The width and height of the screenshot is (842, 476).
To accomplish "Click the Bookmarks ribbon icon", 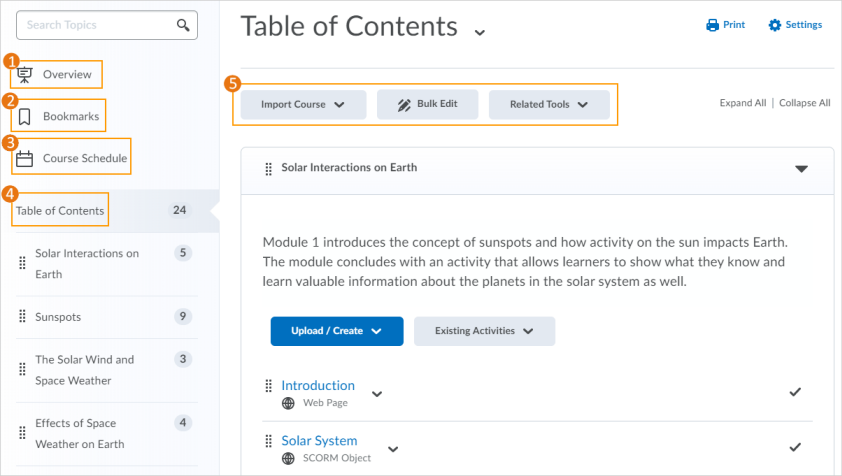I will [x=25, y=117].
